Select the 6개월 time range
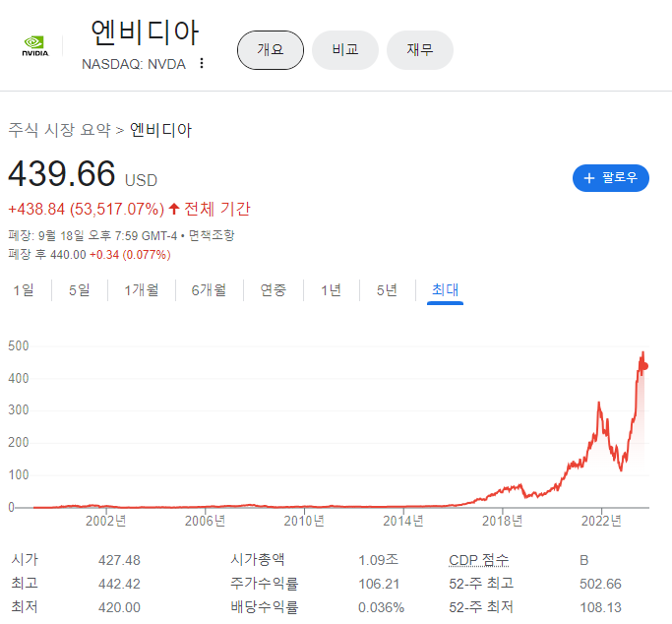Image resolution: width=672 pixels, height=624 pixels. click(209, 290)
